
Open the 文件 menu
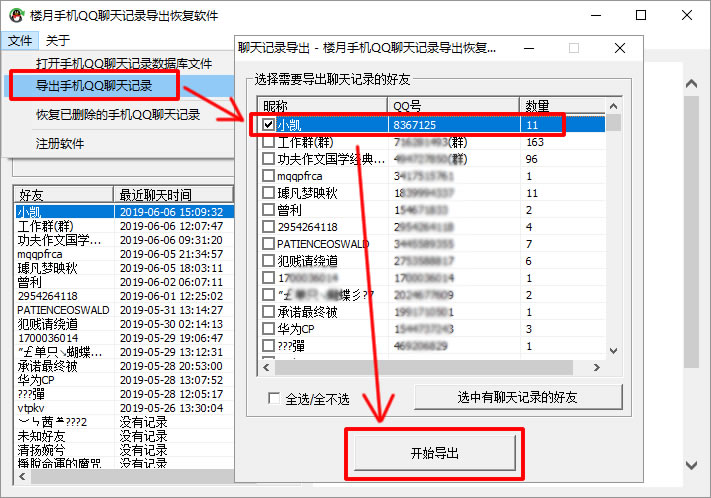[20, 40]
